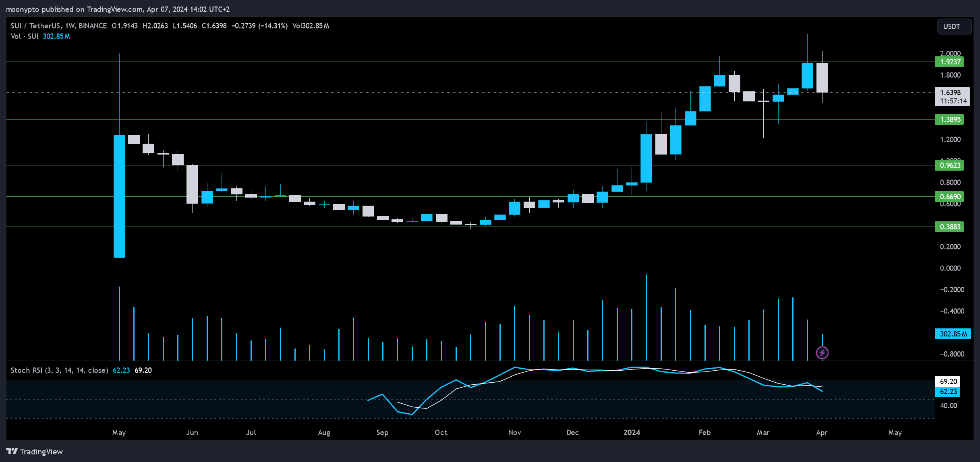The image size is (980, 462).
Task: Click the current price 1.6398 label
Action: [x=950, y=93]
